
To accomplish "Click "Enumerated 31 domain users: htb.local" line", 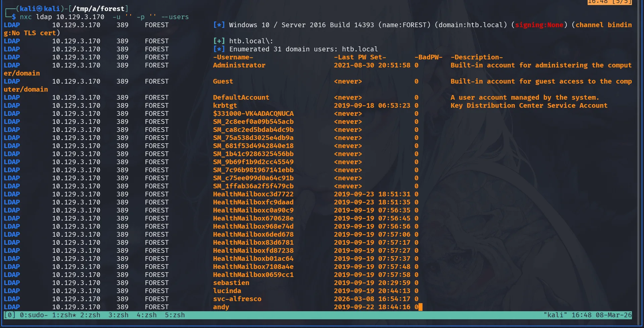I will tap(303, 49).
